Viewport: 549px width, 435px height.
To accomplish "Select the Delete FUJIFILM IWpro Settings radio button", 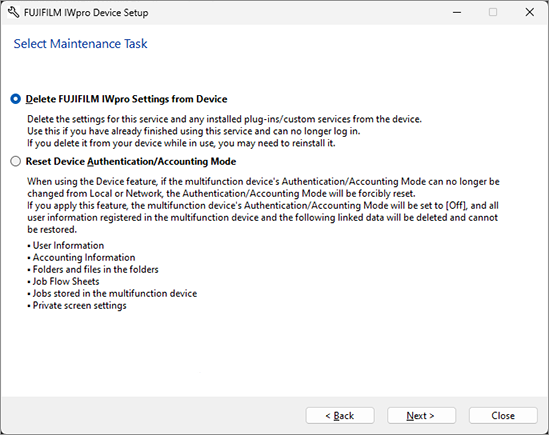I will [15, 99].
